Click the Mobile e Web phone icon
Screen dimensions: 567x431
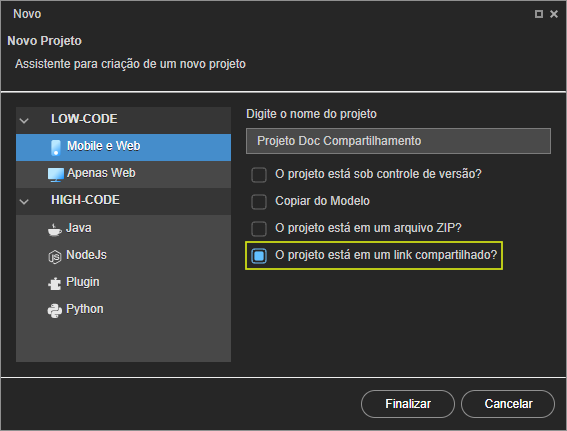tap(56, 147)
